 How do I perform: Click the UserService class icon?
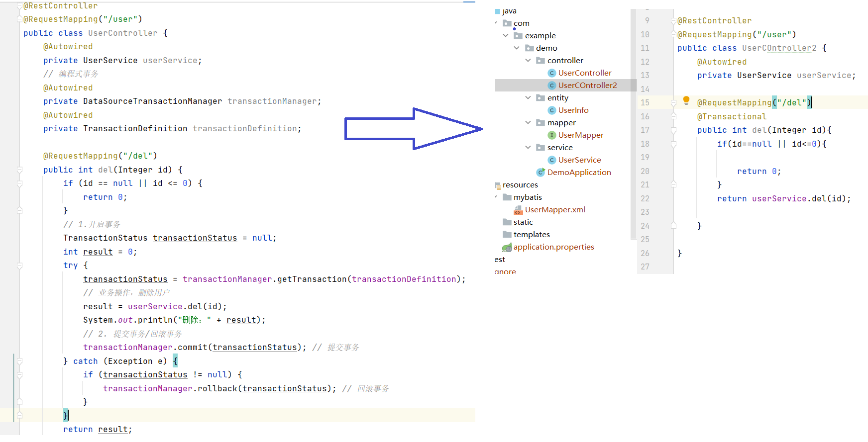click(x=552, y=160)
